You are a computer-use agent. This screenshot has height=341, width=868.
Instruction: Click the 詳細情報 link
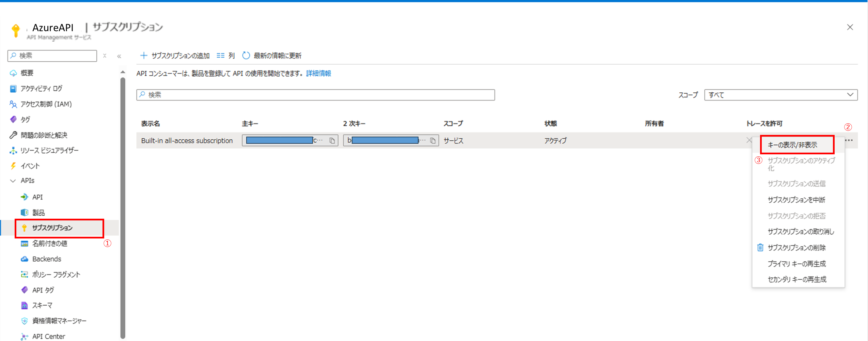pyautogui.click(x=318, y=73)
